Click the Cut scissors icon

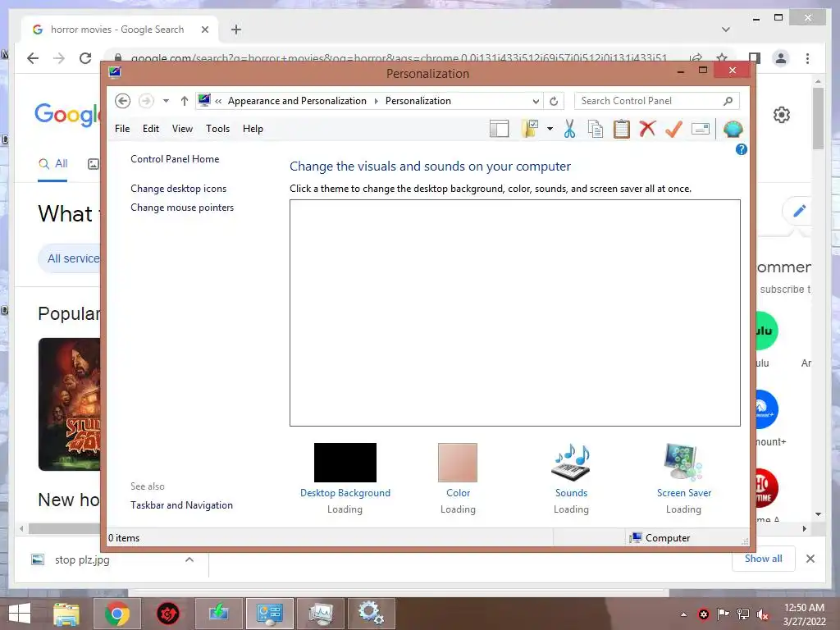click(569, 129)
